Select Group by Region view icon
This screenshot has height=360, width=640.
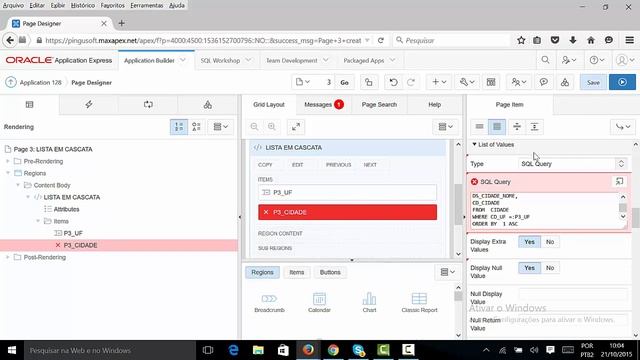[179, 127]
